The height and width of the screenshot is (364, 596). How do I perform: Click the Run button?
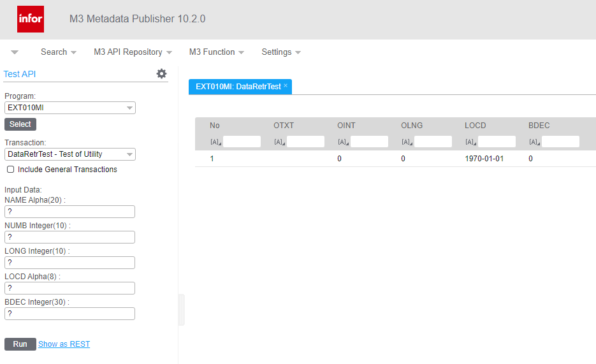coord(20,344)
